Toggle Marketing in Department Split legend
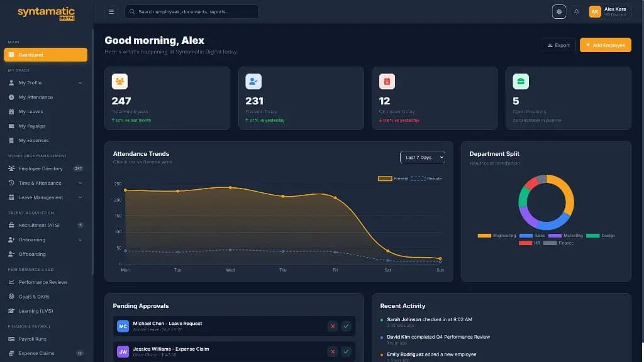 [565, 236]
